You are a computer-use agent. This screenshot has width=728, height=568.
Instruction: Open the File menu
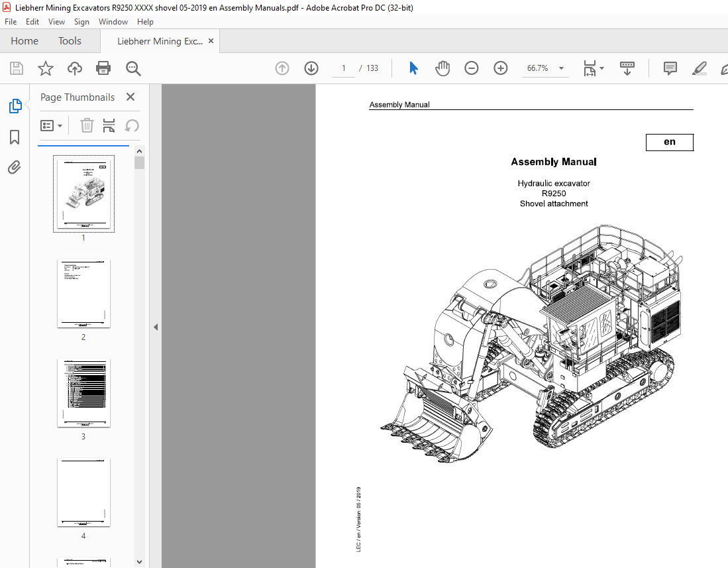[10, 22]
